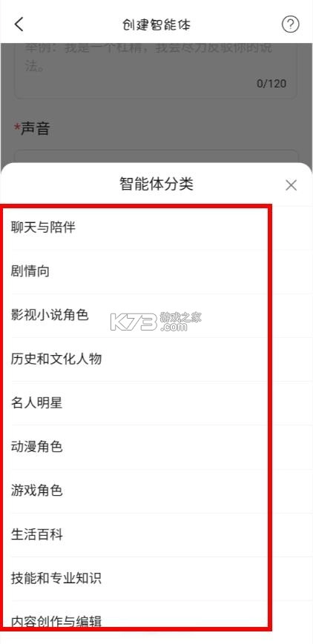Click the 智能体分类 sheet title
This screenshot has width=313, height=644.
click(x=156, y=184)
